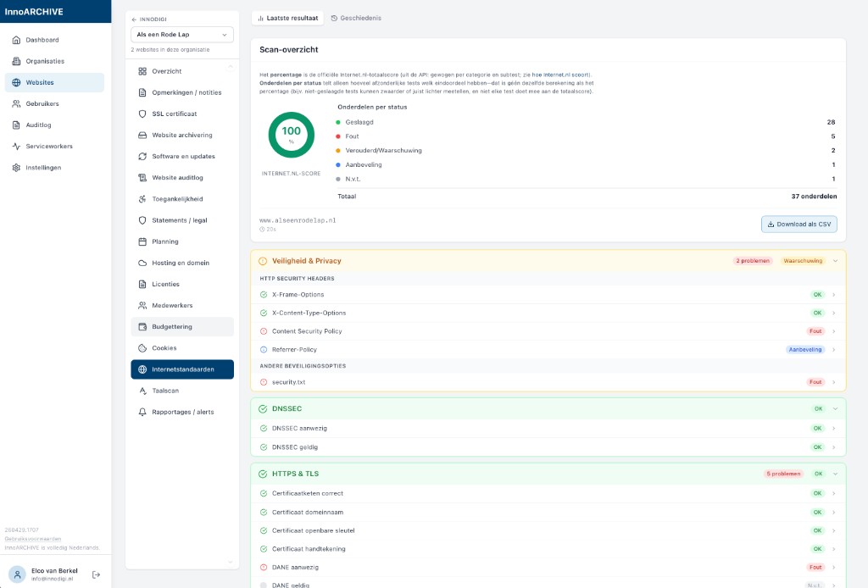
Task: Click the Serviceworkers activity icon
Action: click(17, 146)
